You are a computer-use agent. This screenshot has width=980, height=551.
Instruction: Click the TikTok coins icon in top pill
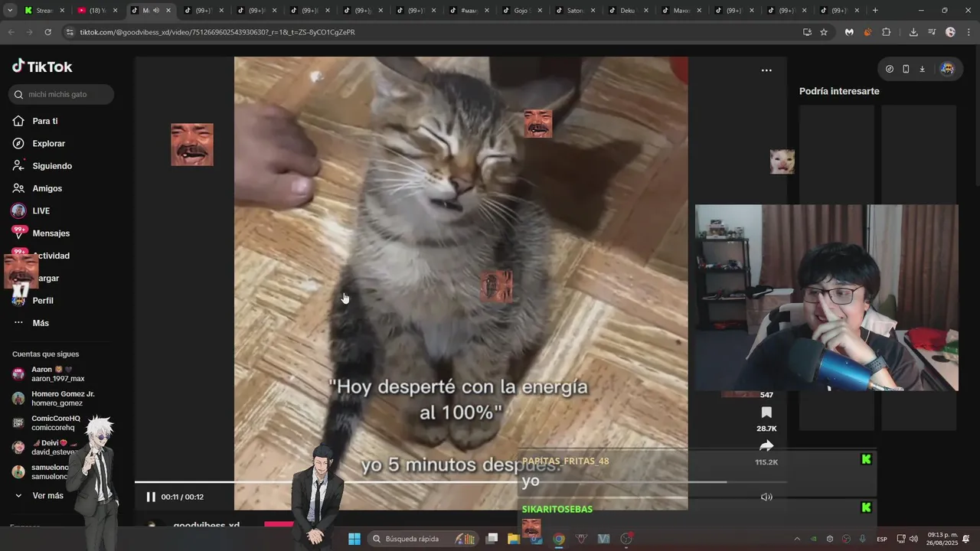coord(890,69)
